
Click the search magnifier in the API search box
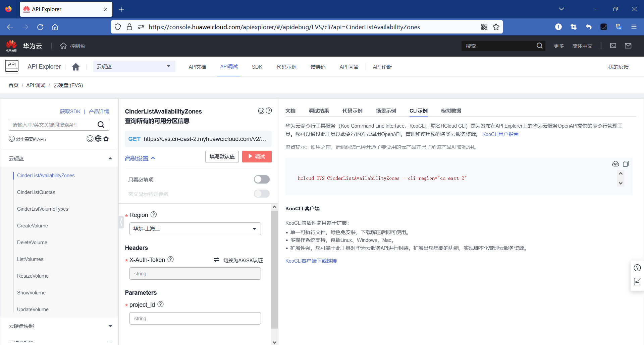[x=101, y=125]
